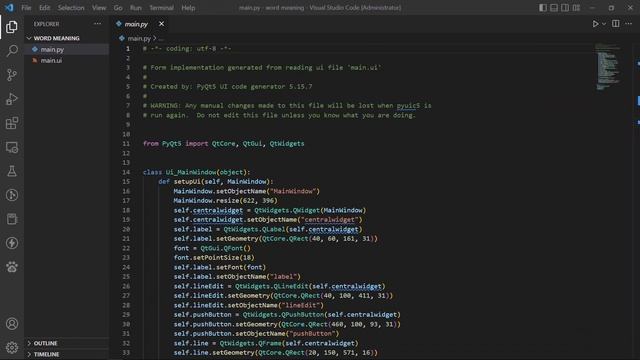The width and height of the screenshot is (640, 360).
Task: Open the Help menu
Action: pos(188,8)
